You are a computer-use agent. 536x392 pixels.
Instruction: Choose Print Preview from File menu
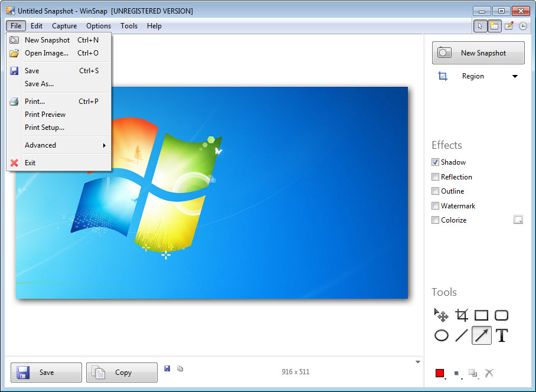(x=67, y=115)
